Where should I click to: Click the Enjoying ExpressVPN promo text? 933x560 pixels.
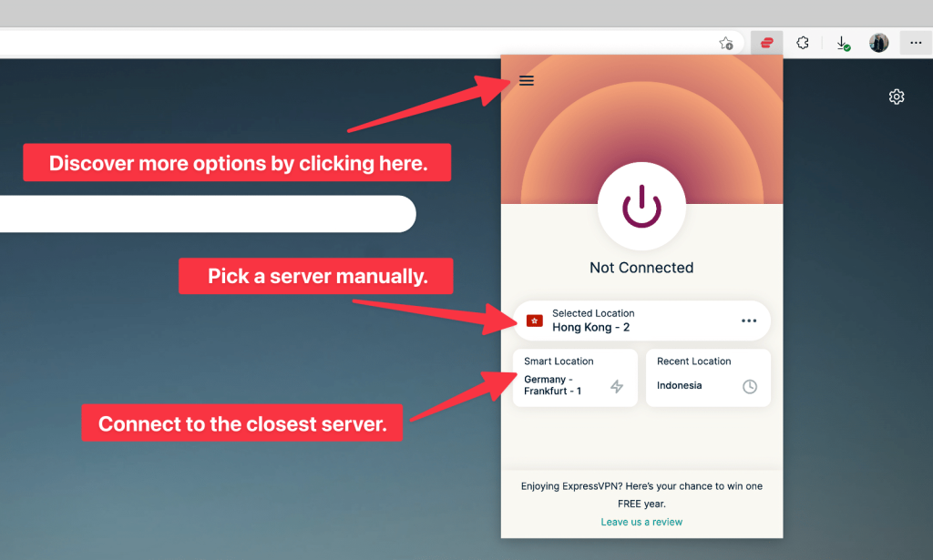pos(641,494)
